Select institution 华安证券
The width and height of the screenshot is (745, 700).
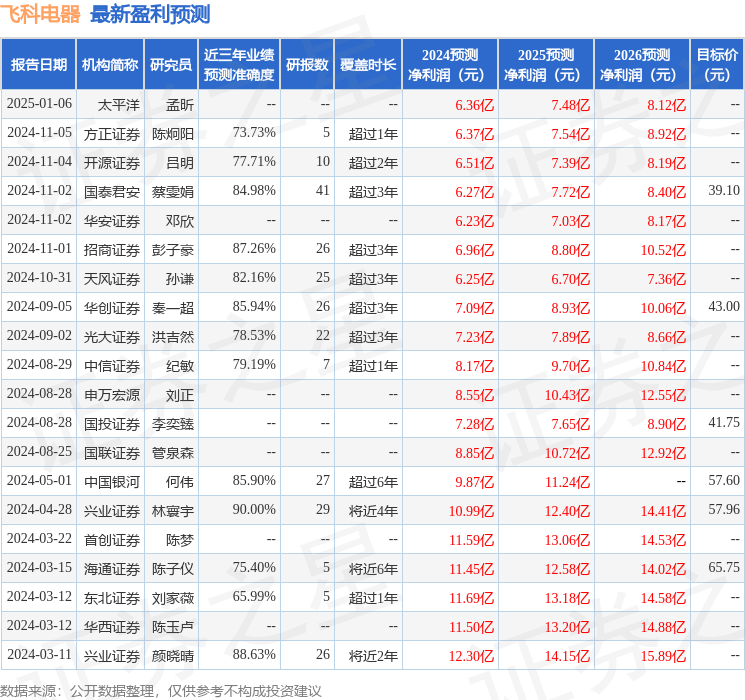(x=112, y=221)
